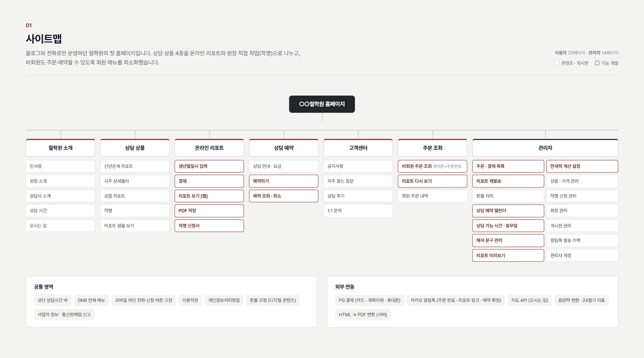Click the 상담 예약 캘린더 box

(x=508, y=211)
